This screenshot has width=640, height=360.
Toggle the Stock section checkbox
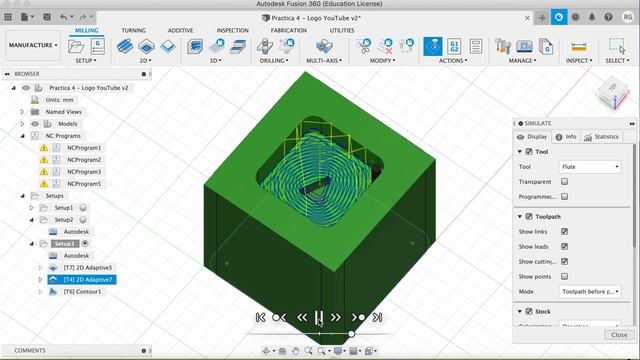529,311
